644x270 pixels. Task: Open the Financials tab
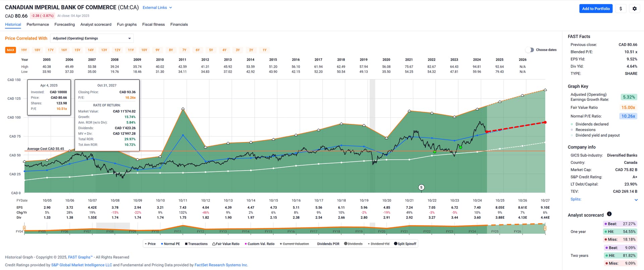coord(179,24)
